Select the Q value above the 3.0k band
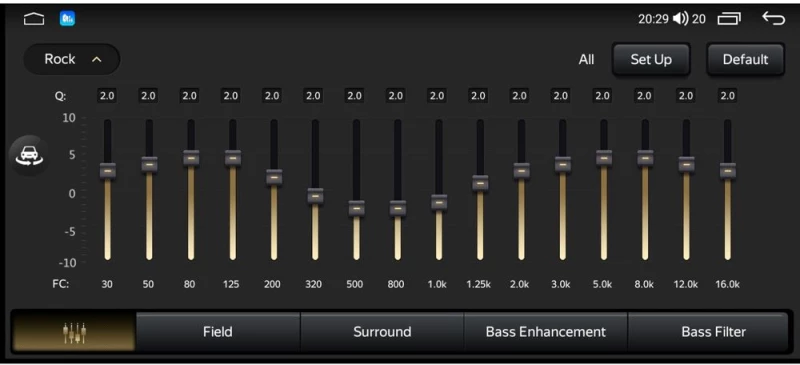The width and height of the screenshot is (800, 365). tap(561, 95)
